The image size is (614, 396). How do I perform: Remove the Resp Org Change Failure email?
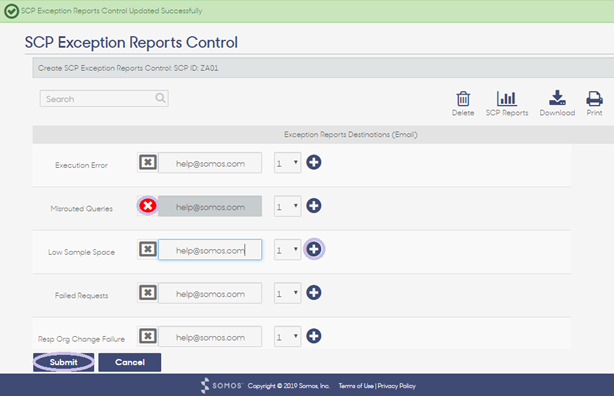coord(148,336)
